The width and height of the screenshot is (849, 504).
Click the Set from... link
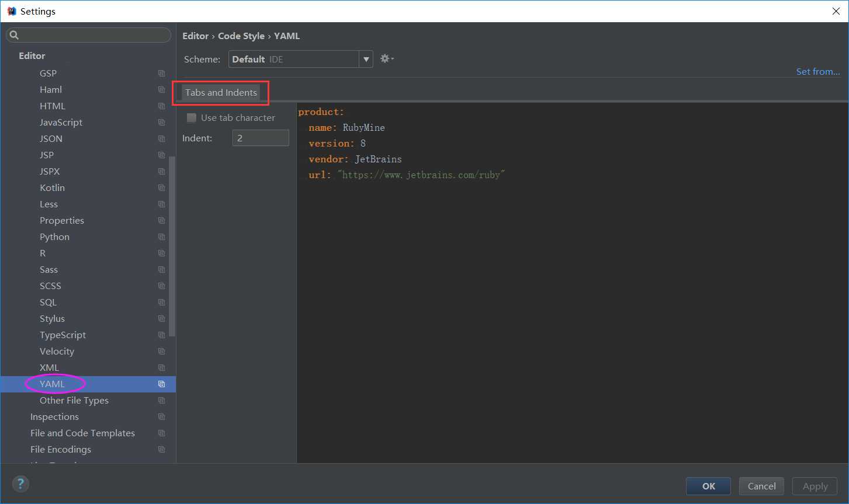tap(818, 71)
